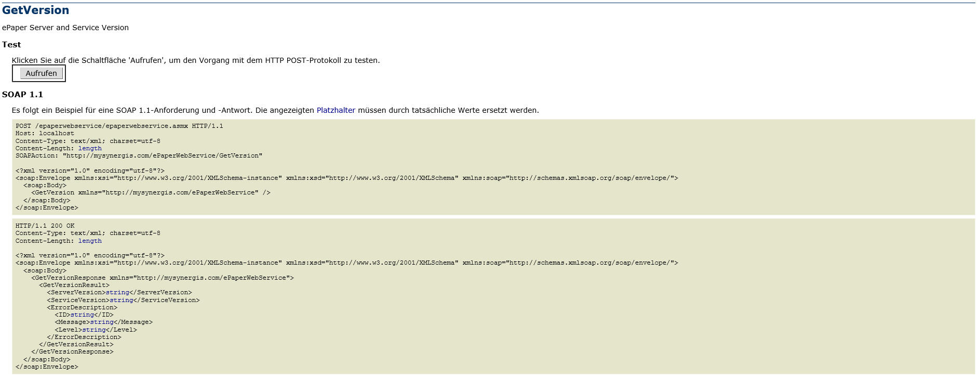Click the SOAPAction header line
Image resolution: width=980 pixels, height=379 pixels.
click(139, 156)
